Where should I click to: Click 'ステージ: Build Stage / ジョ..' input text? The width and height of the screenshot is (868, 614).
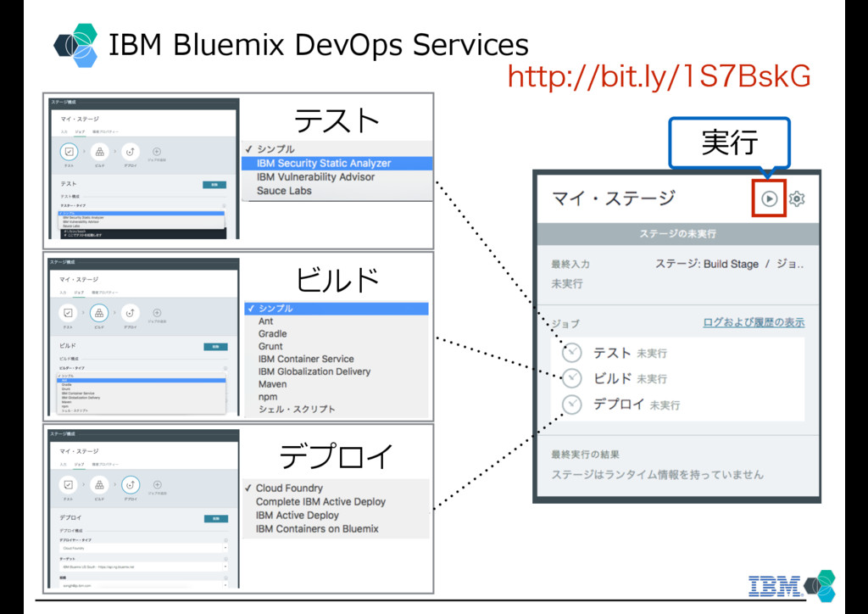pyautogui.click(x=729, y=264)
